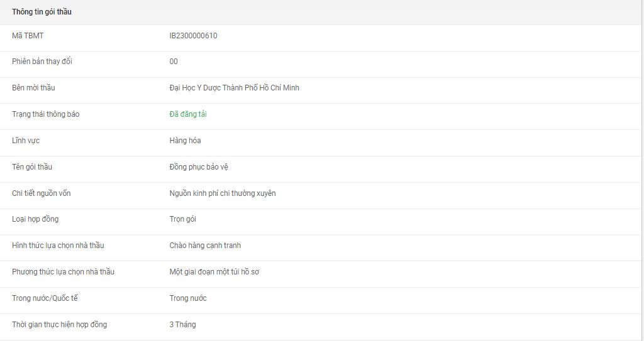The width and height of the screenshot is (644, 341).
Task: Click the 'Trạng thái thông báo' label
Action: click(45, 114)
